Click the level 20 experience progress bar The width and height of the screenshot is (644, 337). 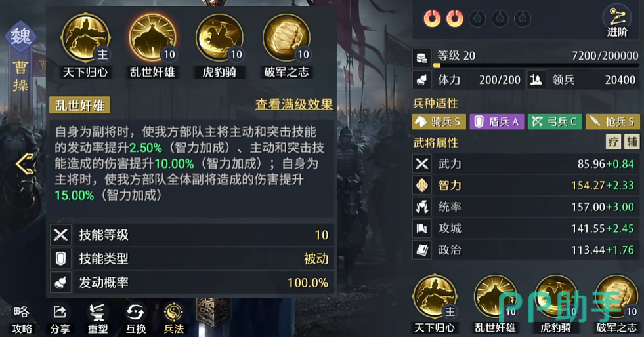click(x=536, y=65)
